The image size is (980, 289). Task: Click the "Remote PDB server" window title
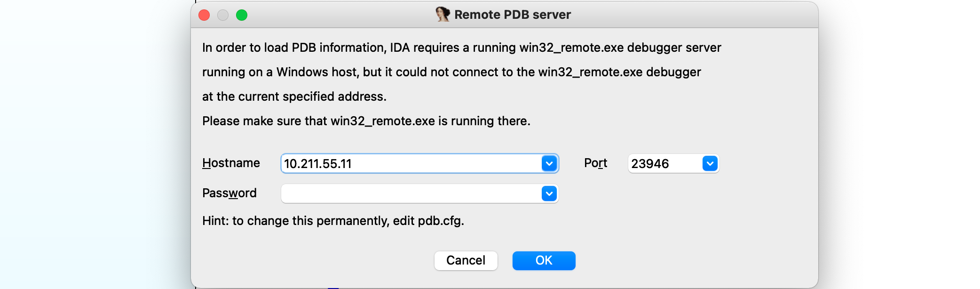tap(512, 15)
